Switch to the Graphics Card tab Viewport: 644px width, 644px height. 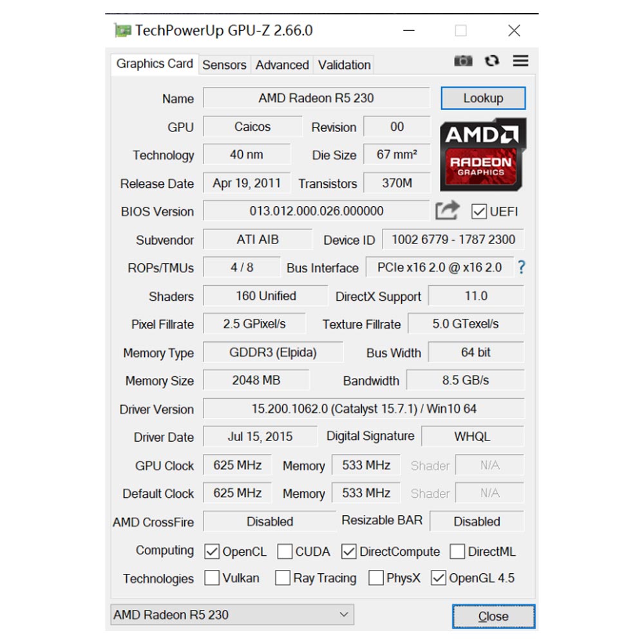coord(155,64)
